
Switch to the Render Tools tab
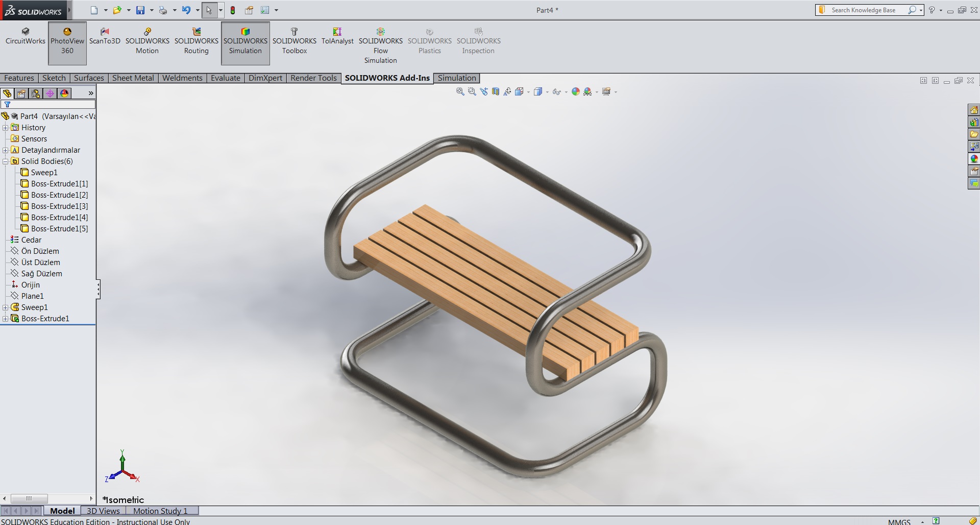(313, 78)
